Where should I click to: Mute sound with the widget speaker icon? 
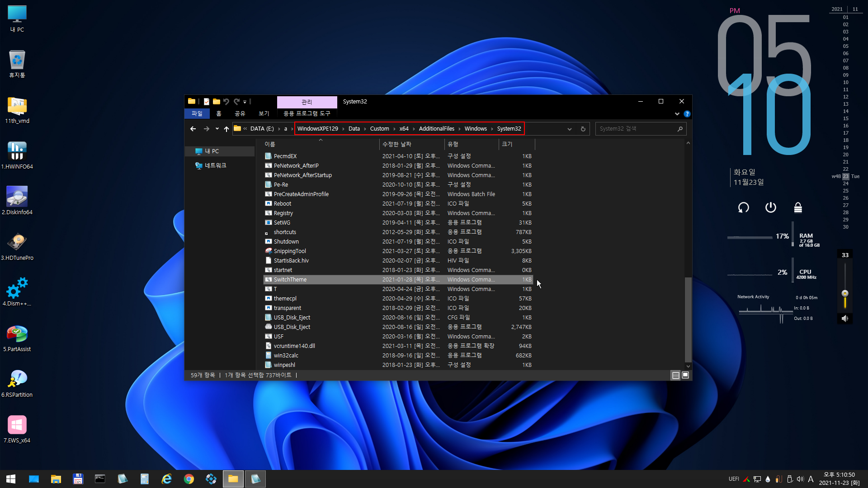point(844,319)
